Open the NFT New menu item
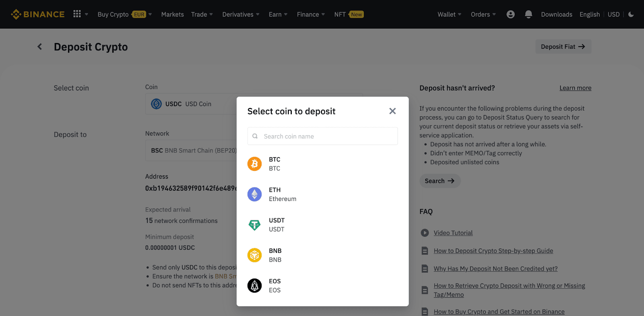The width and height of the screenshot is (644, 316). [349, 14]
